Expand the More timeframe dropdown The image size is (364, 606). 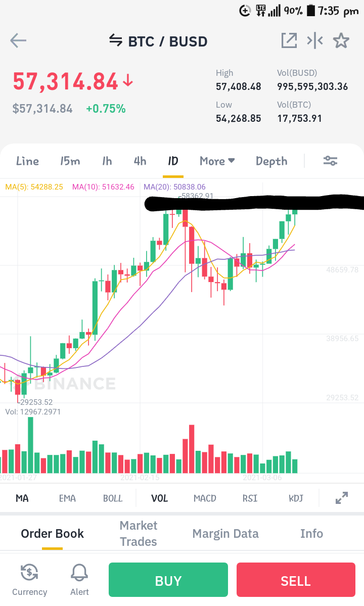pyautogui.click(x=217, y=161)
